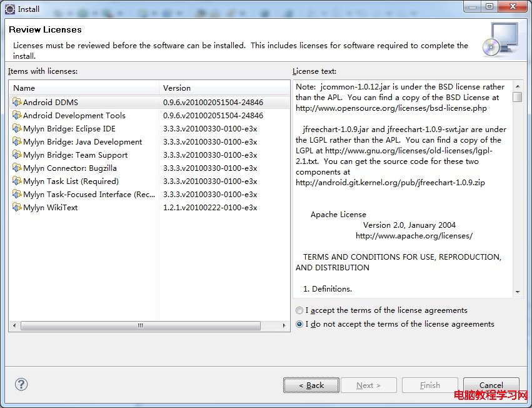Click the Mylyn Bridge: Java Development icon

click(17, 141)
